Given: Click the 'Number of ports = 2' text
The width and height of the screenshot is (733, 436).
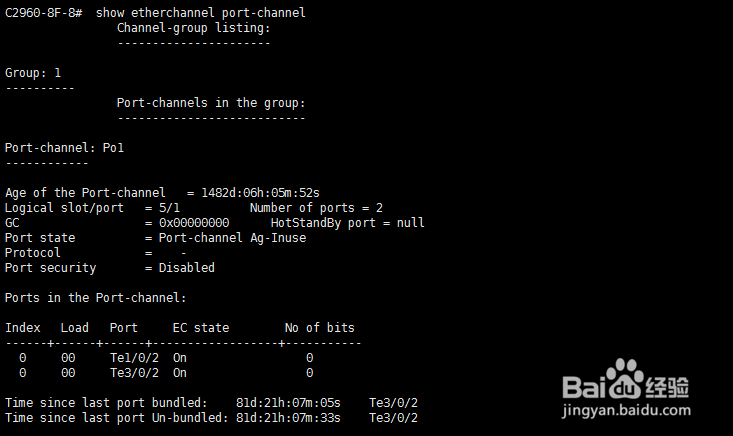Looking at the screenshot, I should click(316, 208).
